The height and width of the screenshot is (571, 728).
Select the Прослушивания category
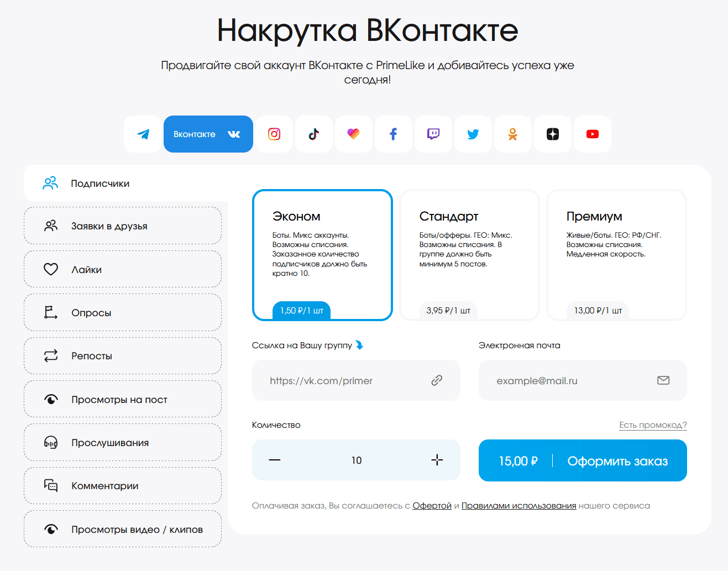coord(123,442)
